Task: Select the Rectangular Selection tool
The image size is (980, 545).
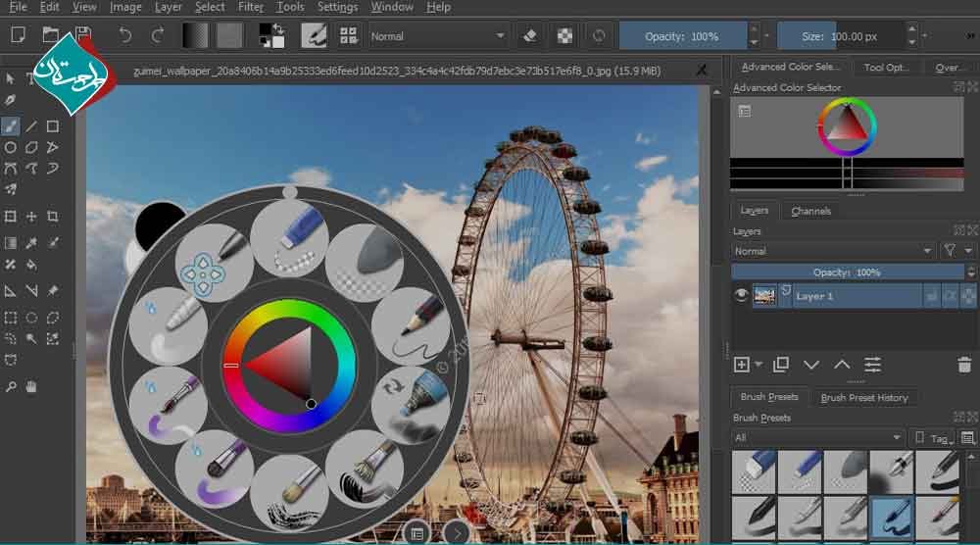Action: click(11, 318)
